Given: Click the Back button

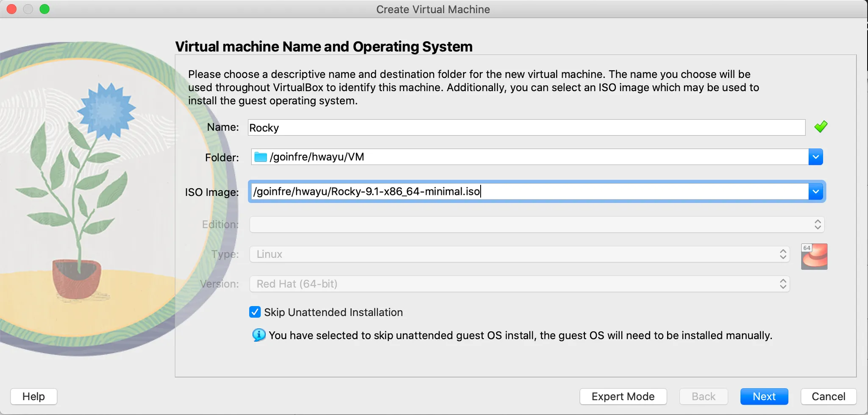Looking at the screenshot, I should click(703, 396).
